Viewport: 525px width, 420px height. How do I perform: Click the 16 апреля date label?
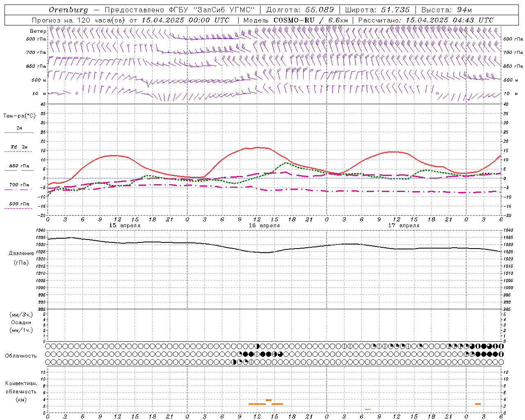[x=264, y=226]
